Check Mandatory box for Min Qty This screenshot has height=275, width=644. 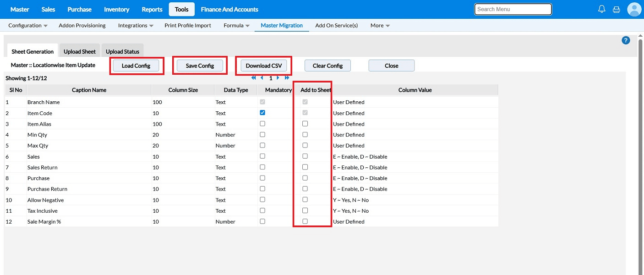pos(262,135)
